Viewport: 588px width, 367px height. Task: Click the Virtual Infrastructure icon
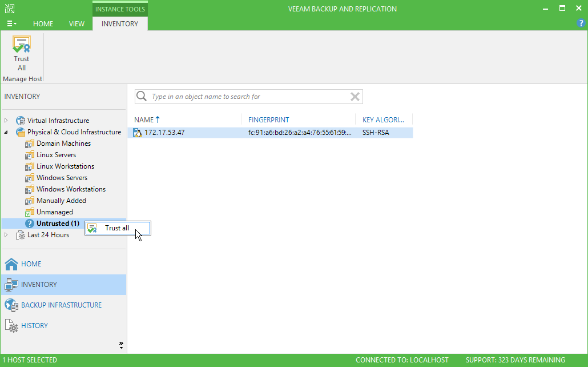pos(20,121)
